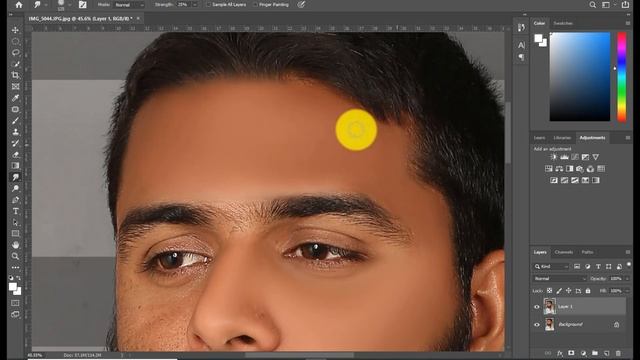Open the tool preset picker arrow
640x360 pixels.
point(46,5)
